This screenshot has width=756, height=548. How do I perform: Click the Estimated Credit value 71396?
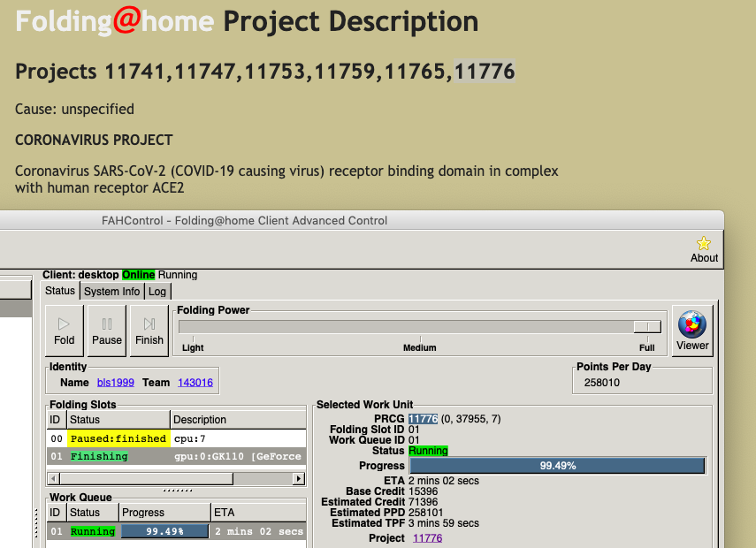click(x=423, y=502)
